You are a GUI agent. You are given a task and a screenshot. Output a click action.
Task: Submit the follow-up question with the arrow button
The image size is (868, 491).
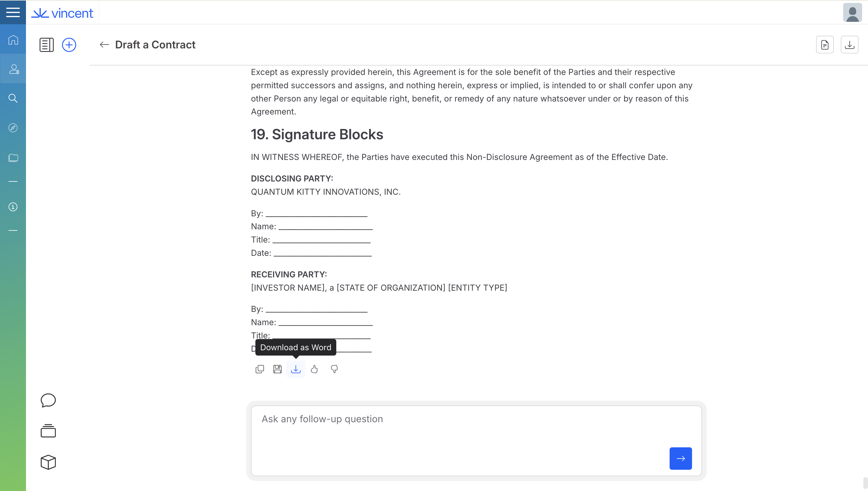(x=681, y=458)
